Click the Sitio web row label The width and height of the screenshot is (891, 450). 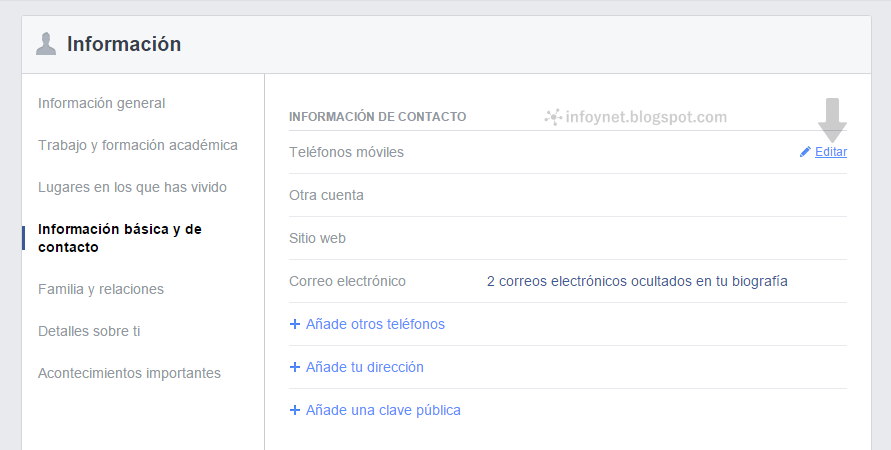pos(317,238)
